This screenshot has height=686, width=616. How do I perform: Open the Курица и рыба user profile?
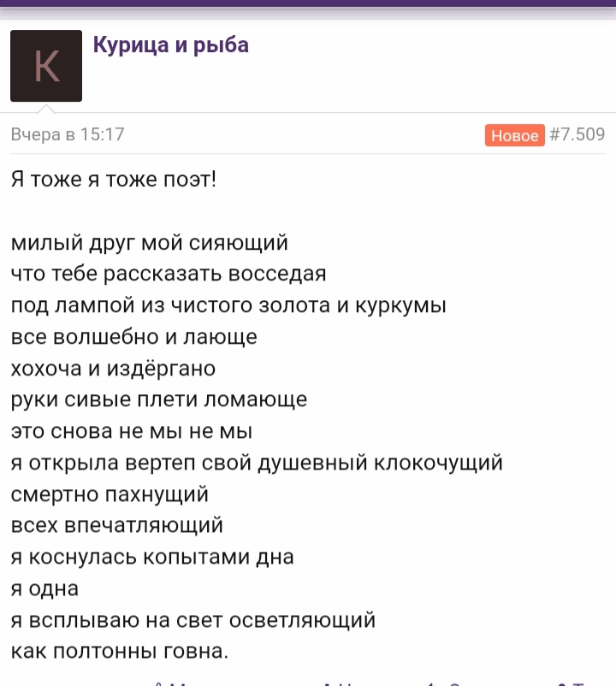[x=170, y=45]
